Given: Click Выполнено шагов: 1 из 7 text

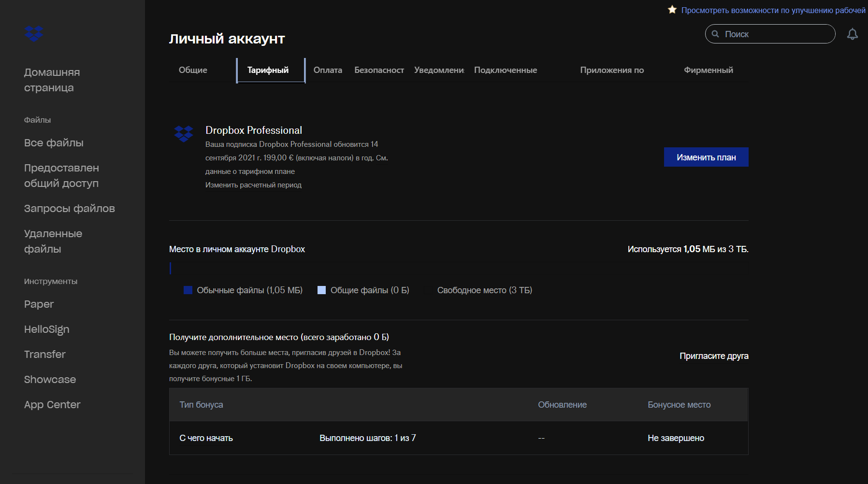Looking at the screenshot, I should [367, 438].
